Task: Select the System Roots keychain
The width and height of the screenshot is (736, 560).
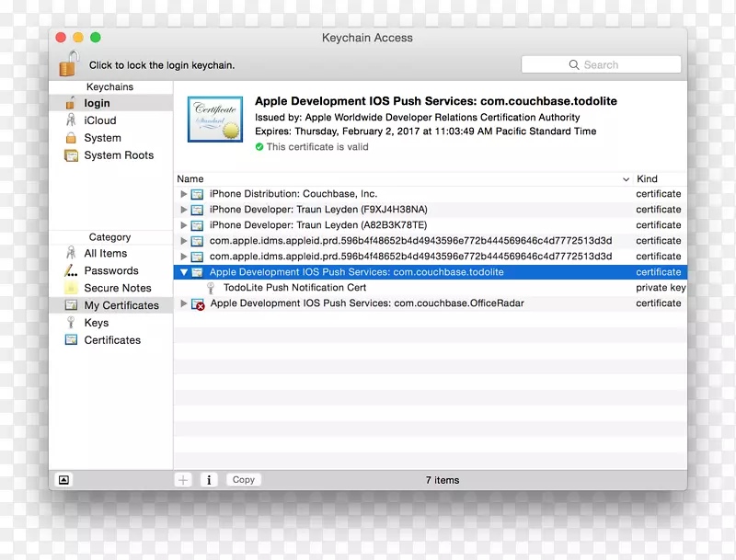Action: [118, 155]
